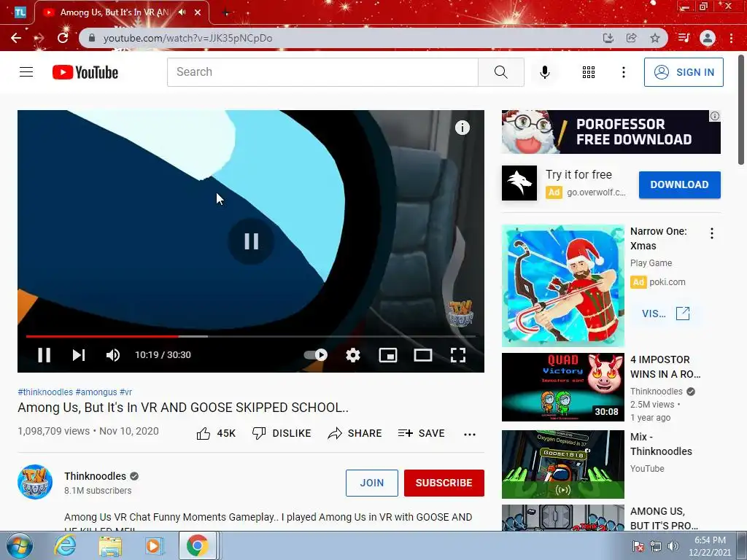Image resolution: width=747 pixels, height=560 pixels.
Task: Select the pinned TL tab
Action: (20, 12)
